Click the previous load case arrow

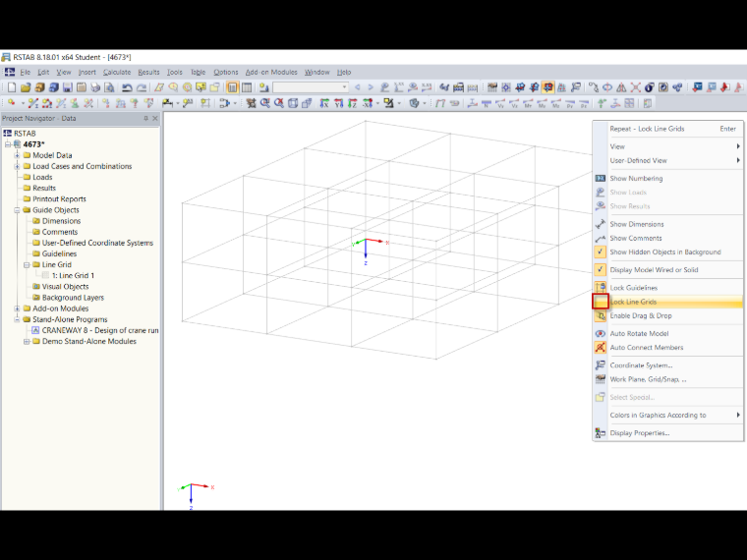[x=358, y=87]
